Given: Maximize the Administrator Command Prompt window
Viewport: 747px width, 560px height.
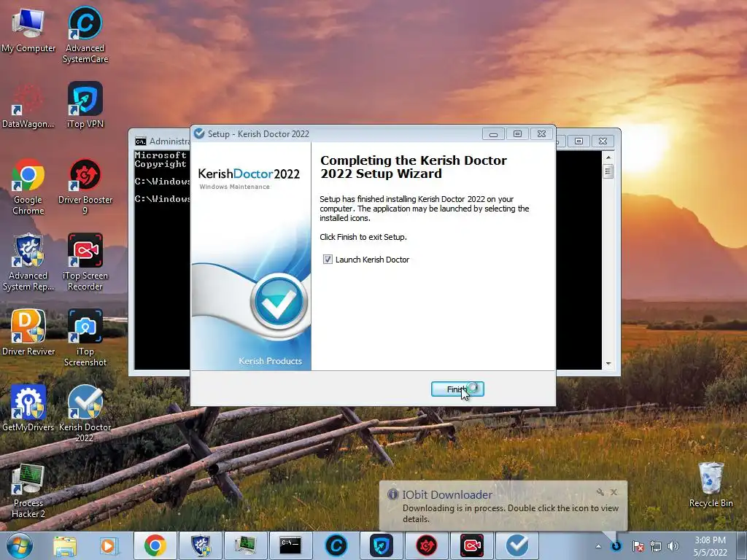Looking at the screenshot, I should point(578,141).
